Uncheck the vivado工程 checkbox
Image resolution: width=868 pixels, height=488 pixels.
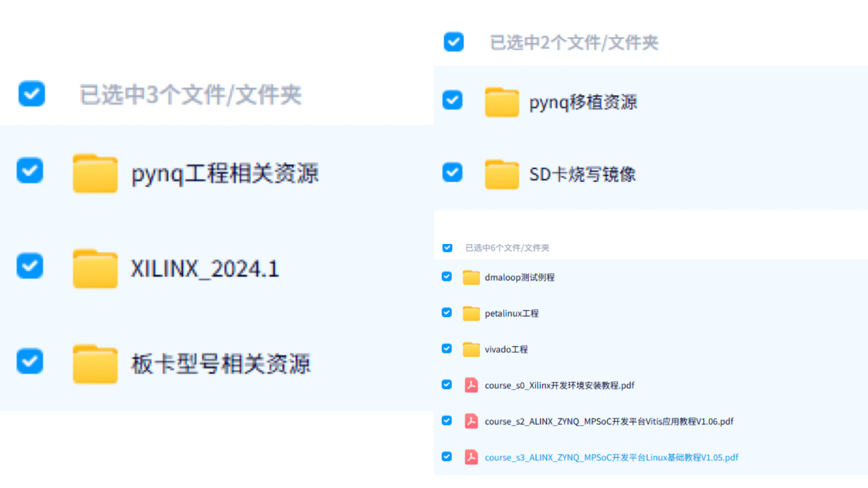point(446,349)
